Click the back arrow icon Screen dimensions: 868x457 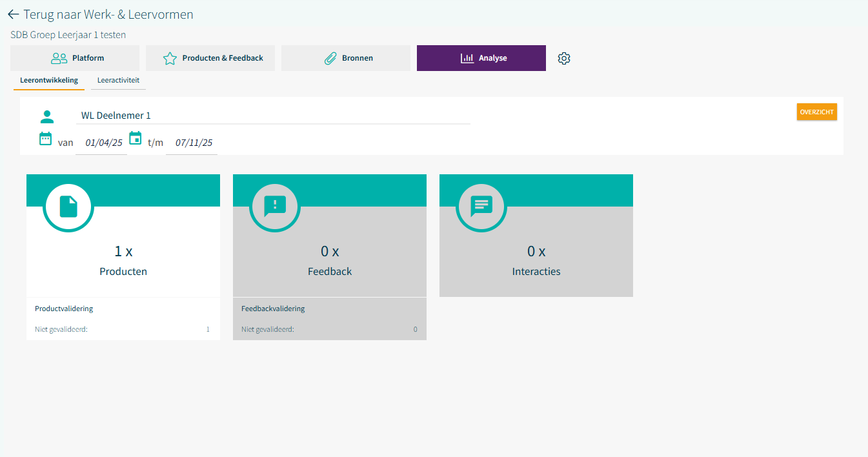[x=13, y=14]
